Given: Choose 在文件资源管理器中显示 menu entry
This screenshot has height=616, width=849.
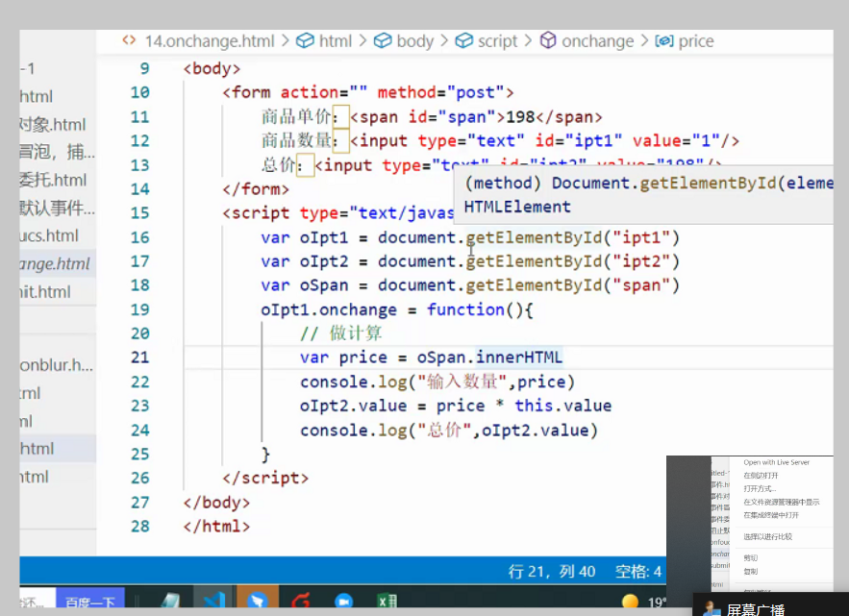Looking at the screenshot, I should [x=781, y=502].
